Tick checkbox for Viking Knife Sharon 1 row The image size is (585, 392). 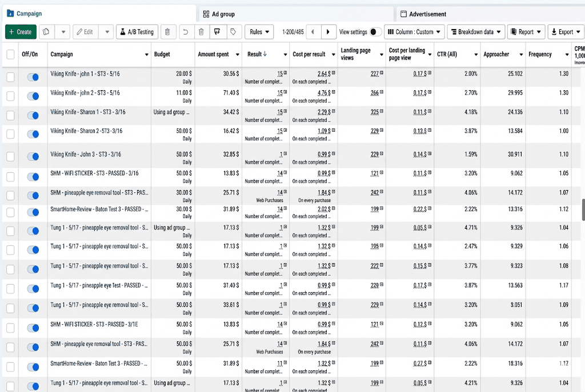10,115
